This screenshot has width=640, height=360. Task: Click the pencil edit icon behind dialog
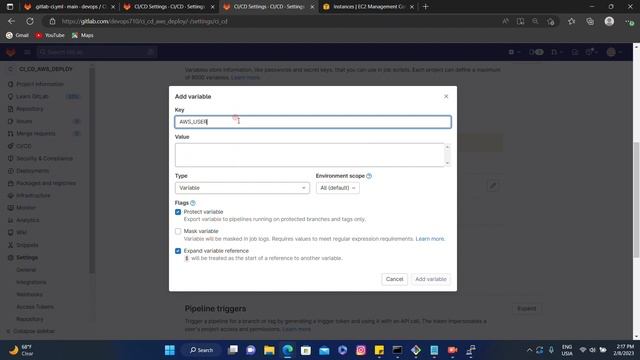[x=493, y=186]
